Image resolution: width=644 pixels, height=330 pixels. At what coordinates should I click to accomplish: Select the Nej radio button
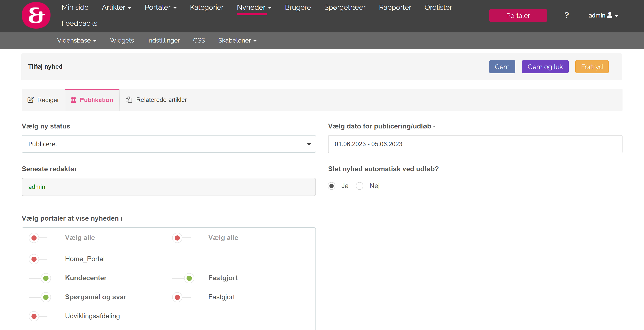360,186
